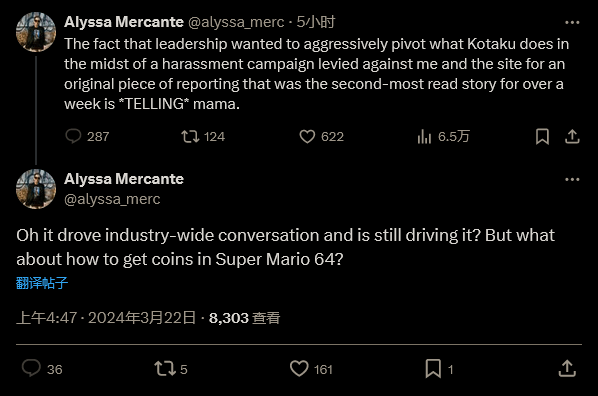Repost the tweet with 124 reposts
Image resolution: width=598 pixels, height=396 pixels.
click(190, 136)
